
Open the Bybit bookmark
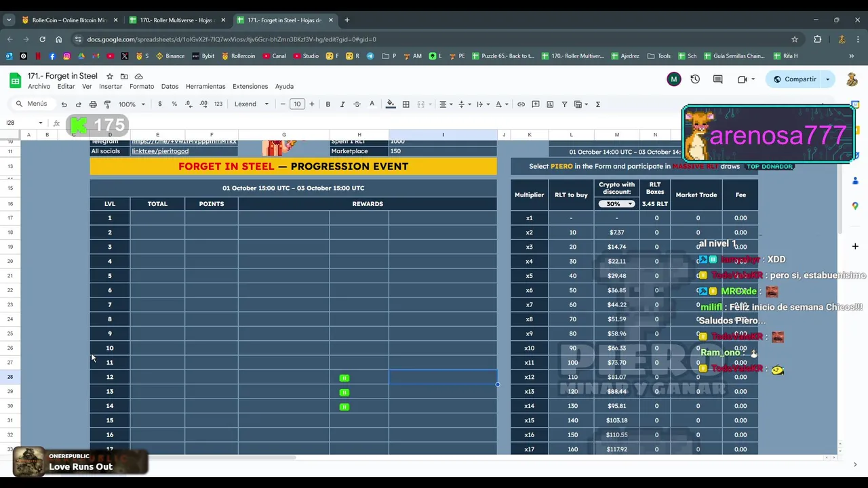tap(203, 56)
